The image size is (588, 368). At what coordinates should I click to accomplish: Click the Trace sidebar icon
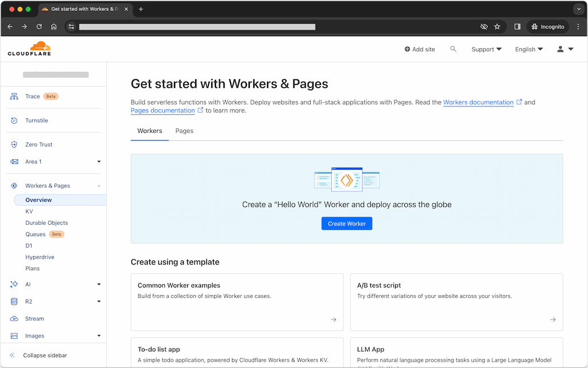(14, 97)
